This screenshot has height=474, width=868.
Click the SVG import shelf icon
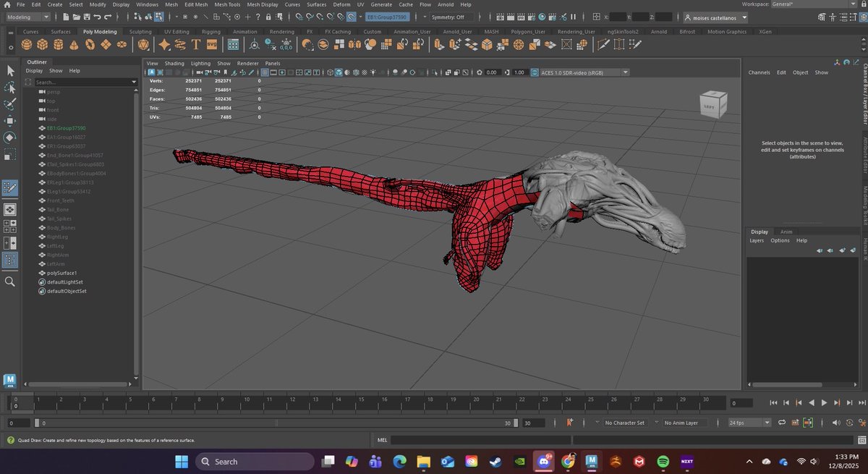pyautogui.click(x=211, y=45)
